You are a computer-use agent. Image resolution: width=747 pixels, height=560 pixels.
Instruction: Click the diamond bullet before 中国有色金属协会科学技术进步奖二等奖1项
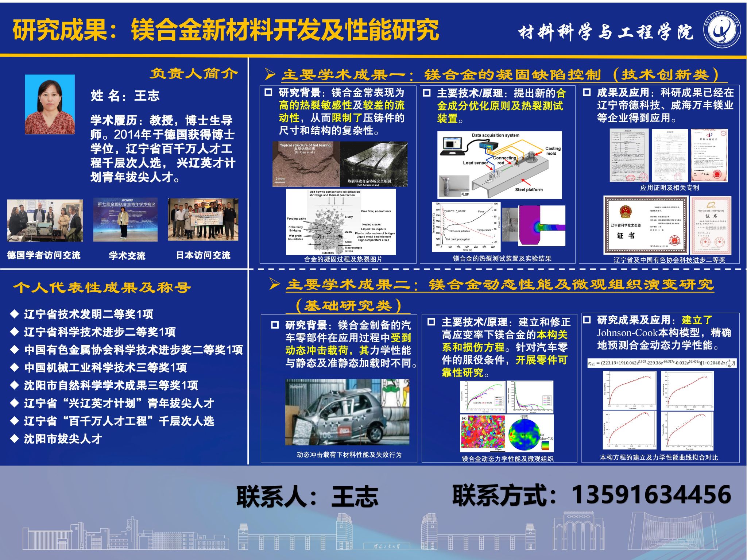pyautogui.click(x=15, y=349)
